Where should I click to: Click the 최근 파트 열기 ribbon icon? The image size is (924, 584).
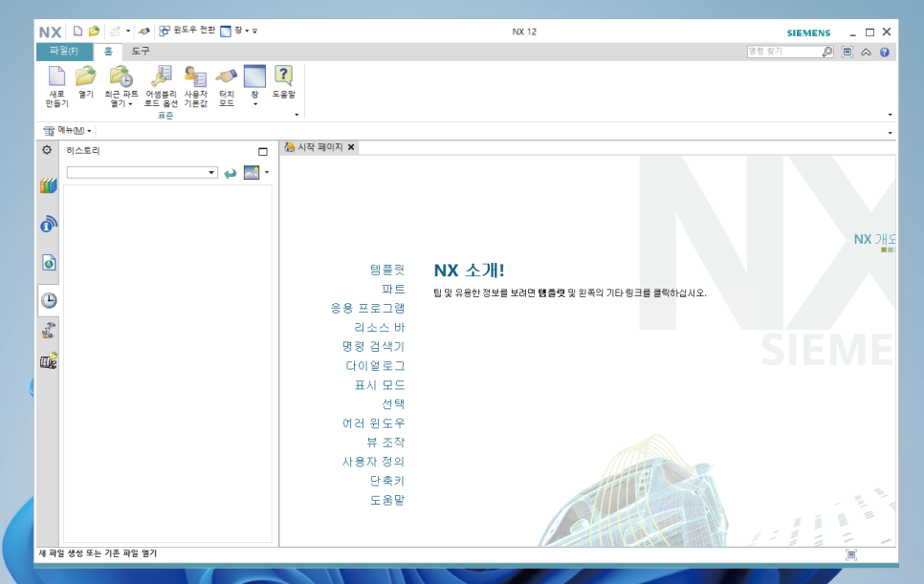(121, 86)
